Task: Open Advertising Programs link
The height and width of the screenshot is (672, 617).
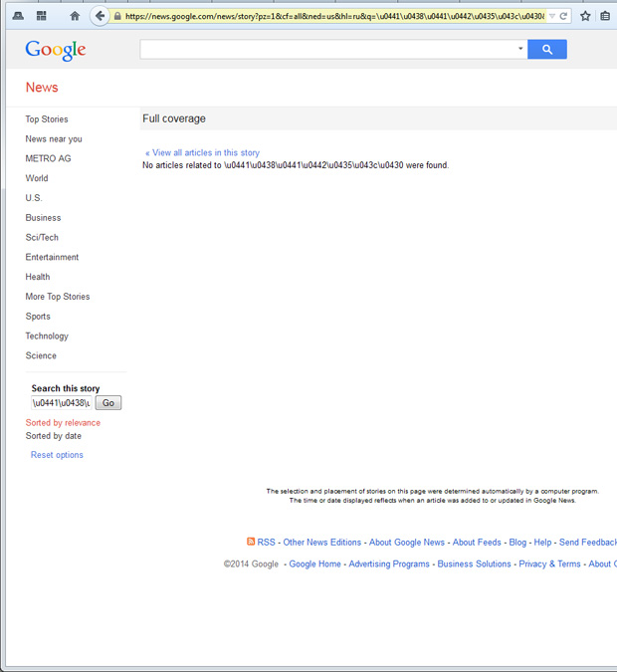Action: [389, 564]
